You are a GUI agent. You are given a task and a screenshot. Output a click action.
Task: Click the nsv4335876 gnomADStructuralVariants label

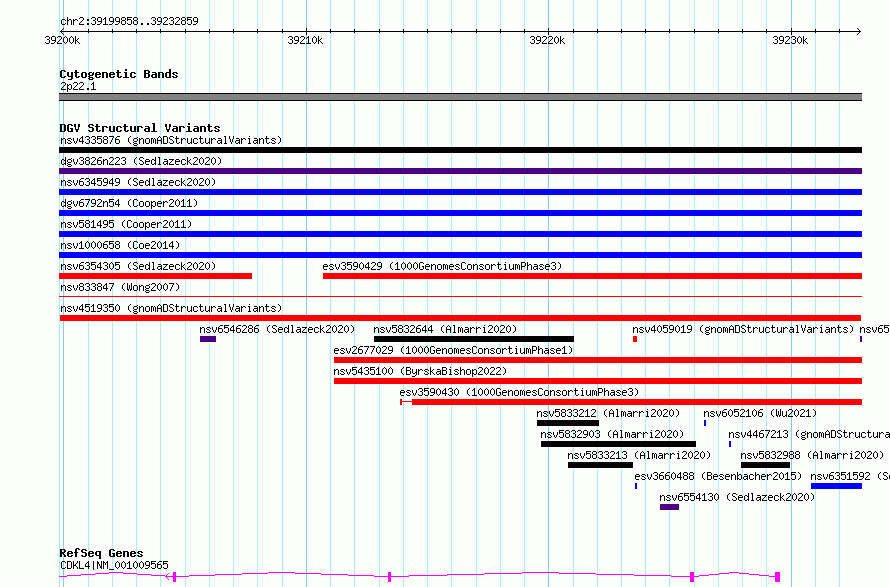(x=171, y=140)
